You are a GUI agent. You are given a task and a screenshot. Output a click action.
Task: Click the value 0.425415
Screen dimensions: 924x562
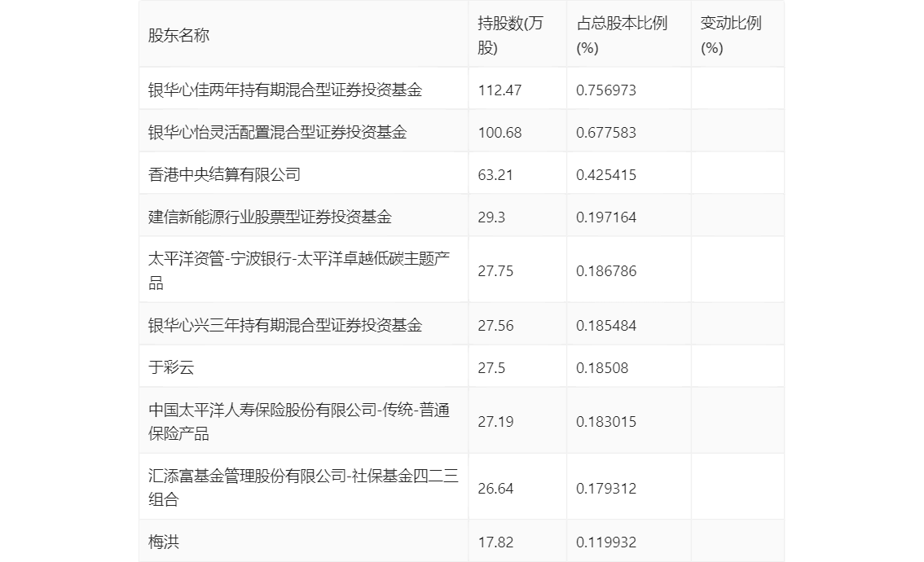coord(605,175)
